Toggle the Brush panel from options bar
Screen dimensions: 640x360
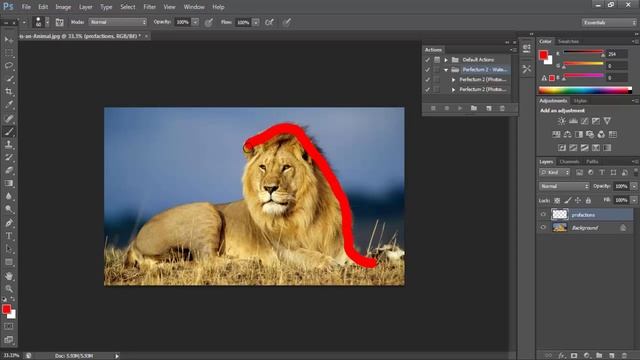(60, 22)
